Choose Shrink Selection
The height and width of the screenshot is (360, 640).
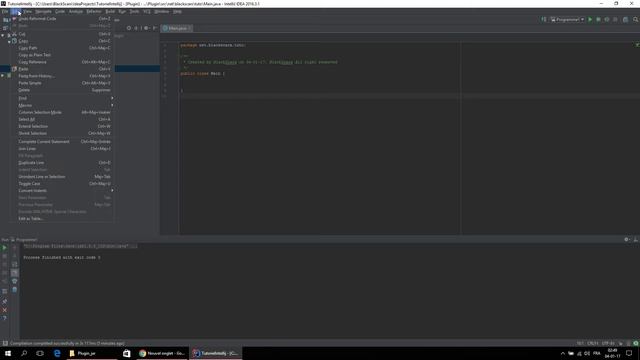point(62,133)
